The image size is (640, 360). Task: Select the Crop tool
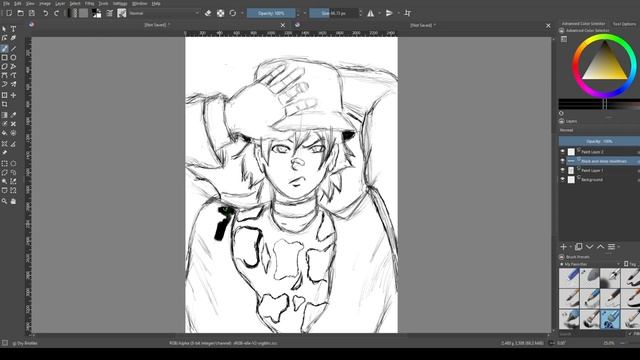click(x=4, y=104)
